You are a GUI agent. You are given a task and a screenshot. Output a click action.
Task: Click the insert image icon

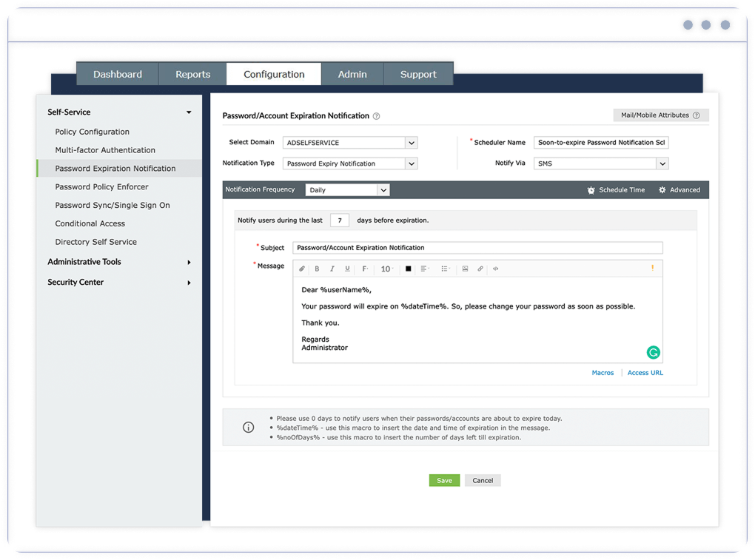click(465, 269)
